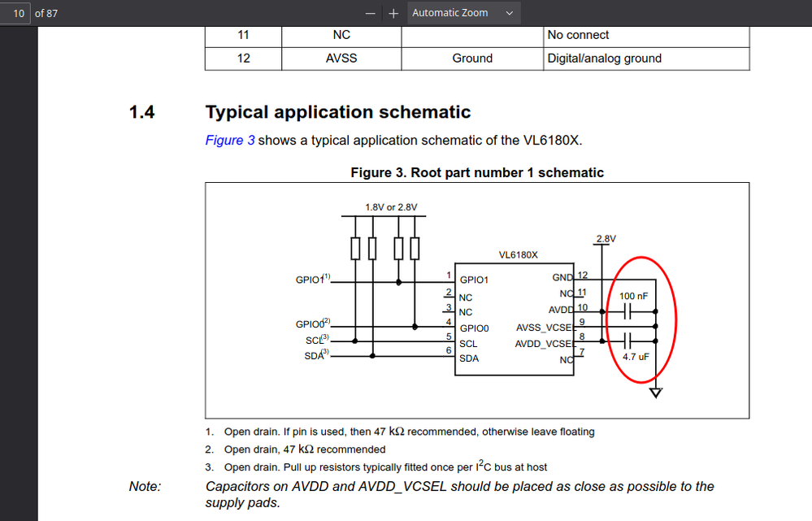The width and height of the screenshot is (812, 521).
Task: Click the 'No connect' table cell
Action: pos(646,36)
